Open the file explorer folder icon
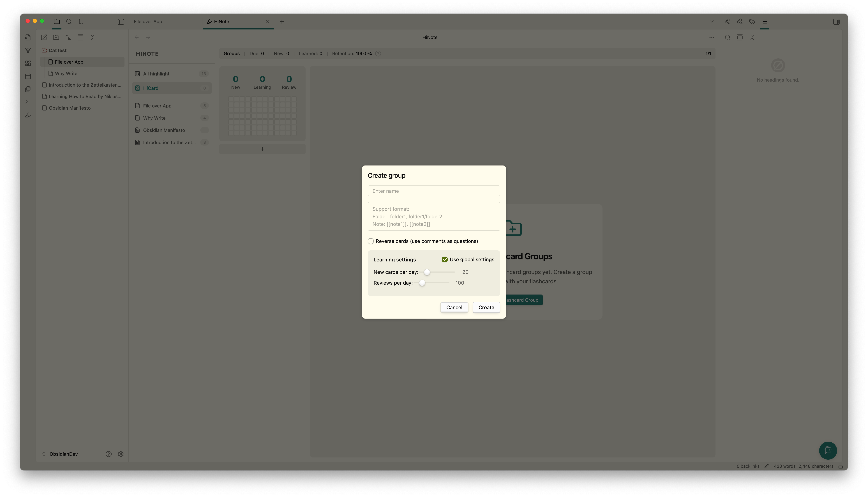The image size is (868, 497). (x=57, y=22)
